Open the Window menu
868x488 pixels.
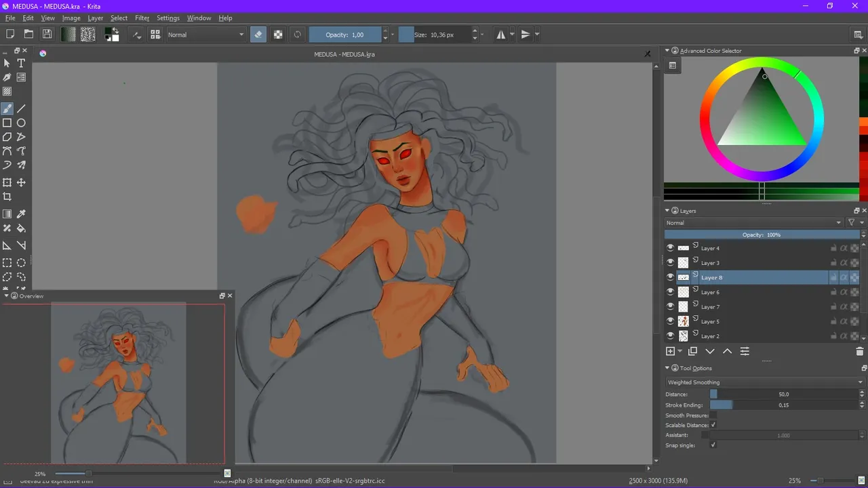click(199, 18)
